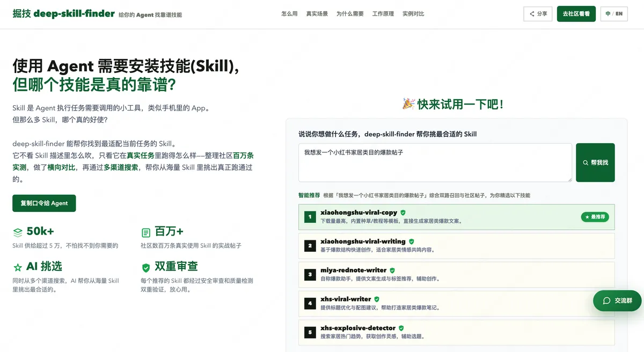
Task: Click the layers icon beside 50k+
Action: (x=18, y=232)
